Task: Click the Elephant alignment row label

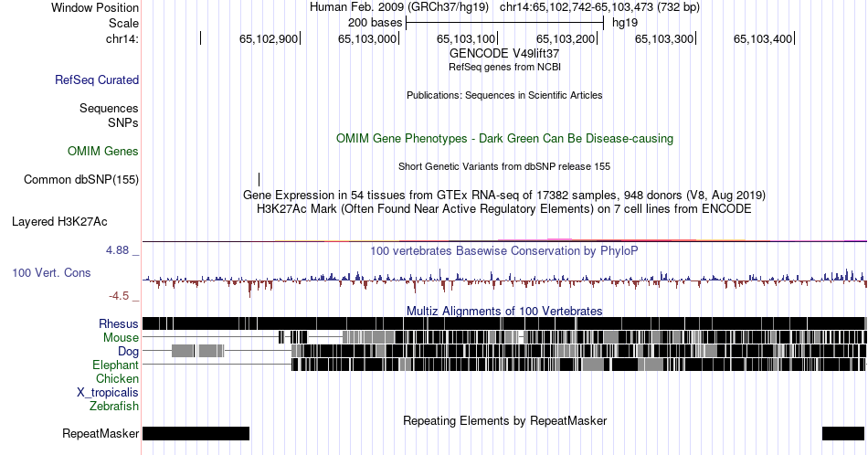Action: click(116, 365)
